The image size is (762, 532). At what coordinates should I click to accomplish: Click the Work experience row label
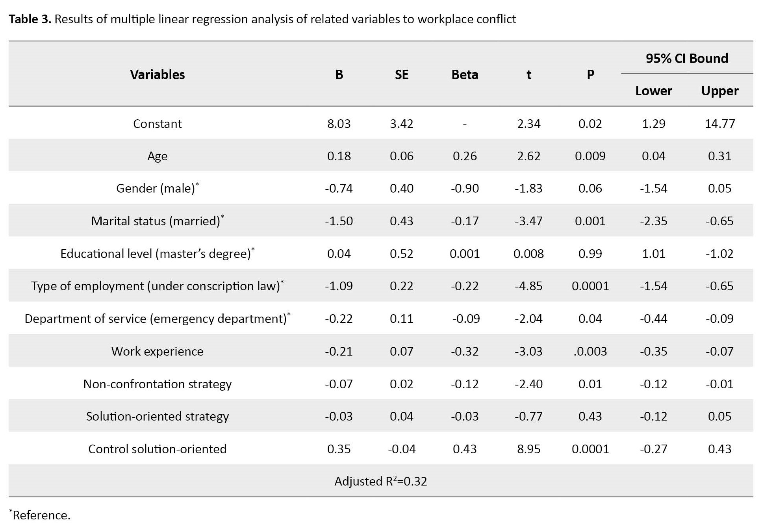tap(157, 351)
